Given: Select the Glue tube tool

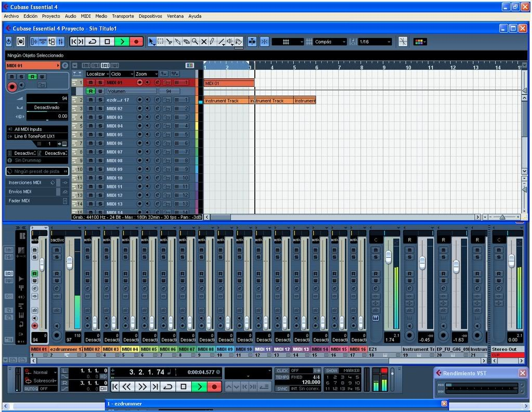Looking at the screenshot, I should coord(178,42).
